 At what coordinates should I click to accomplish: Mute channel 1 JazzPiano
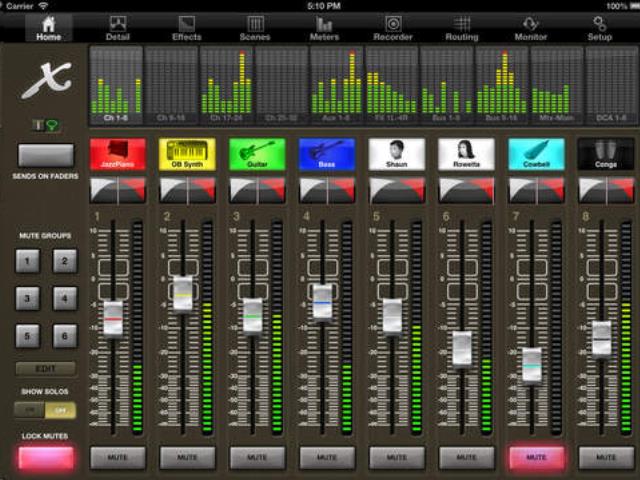(118, 458)
